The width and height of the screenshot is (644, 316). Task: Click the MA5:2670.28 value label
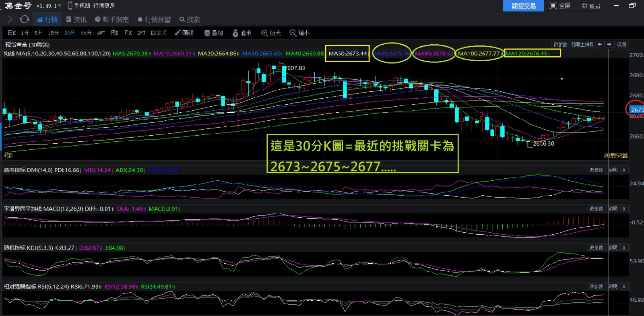pos(130,54)
